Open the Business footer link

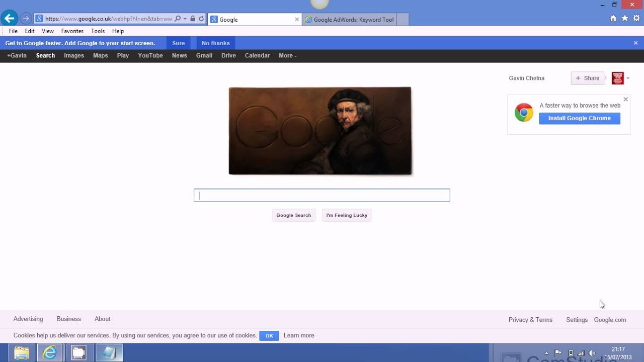(69, 319)
